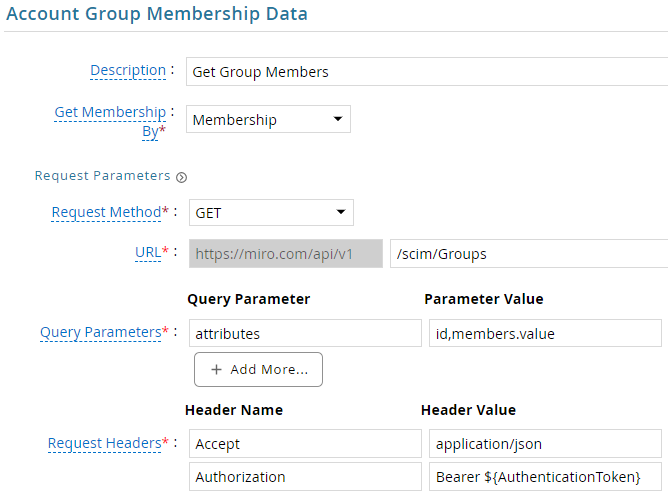Viewport: 668px width, 494px height.
Task: Click the disabled base URL field https://miro.com/api/v1
Action: point(286,253)
